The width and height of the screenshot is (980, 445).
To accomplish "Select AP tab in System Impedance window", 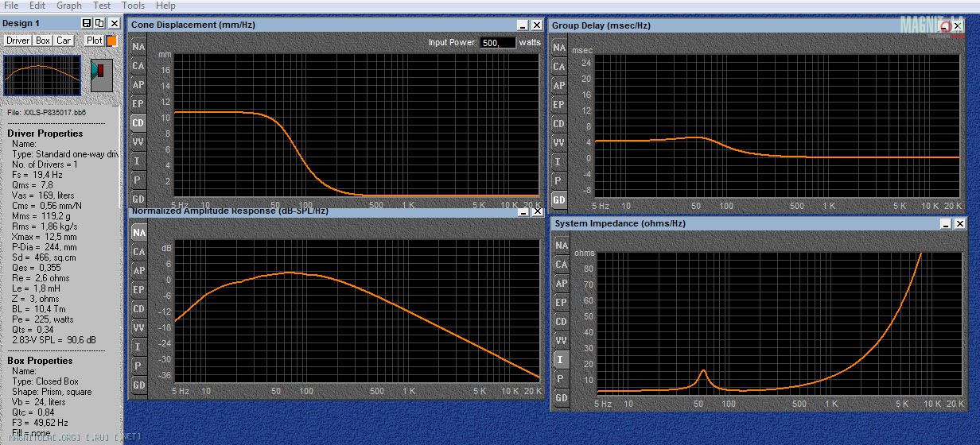I will pos(562,284).
